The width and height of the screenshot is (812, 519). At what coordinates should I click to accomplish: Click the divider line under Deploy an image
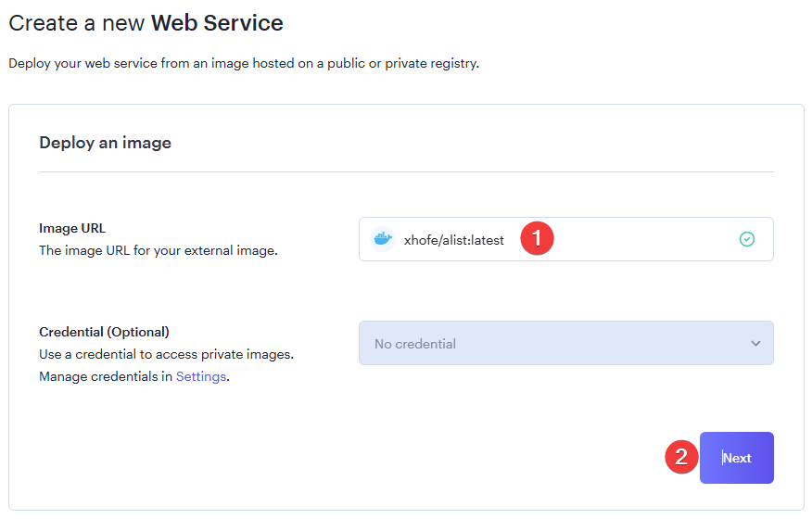[x=406, y=171]
